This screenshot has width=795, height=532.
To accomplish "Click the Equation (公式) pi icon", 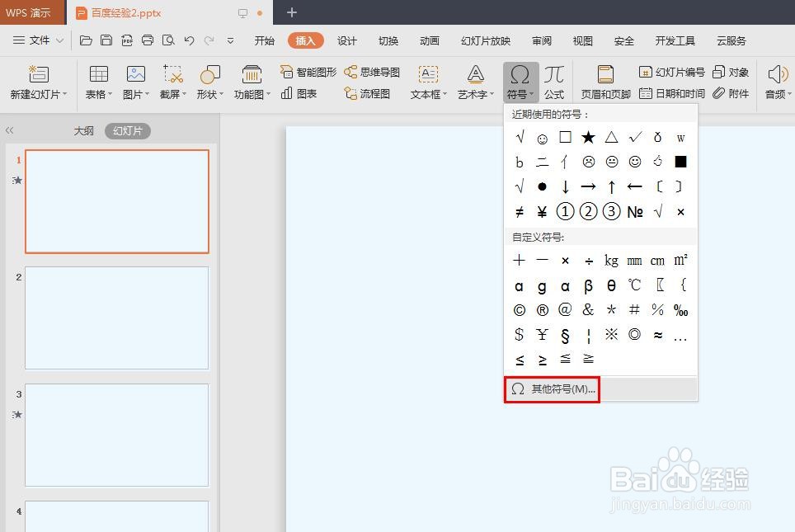I will (554, 74).
